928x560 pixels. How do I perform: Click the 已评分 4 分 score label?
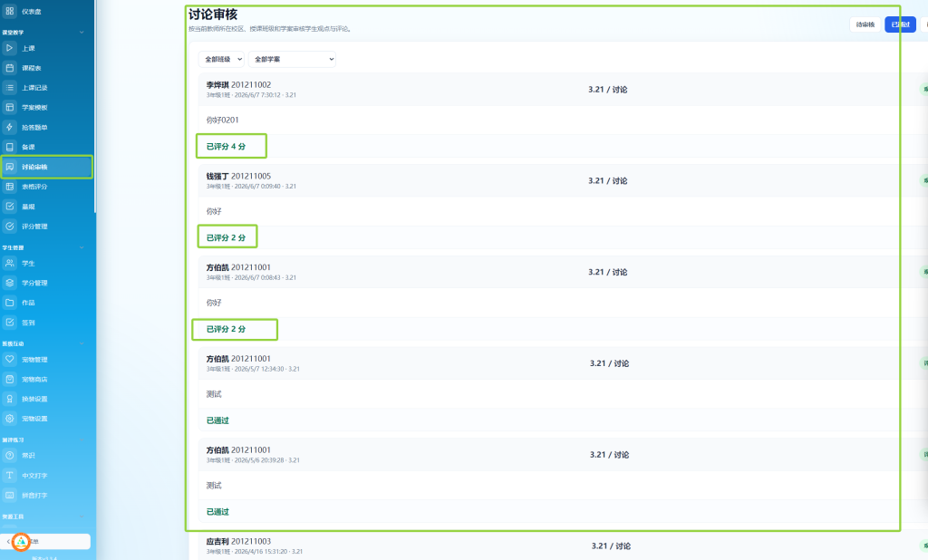(226, 146)
